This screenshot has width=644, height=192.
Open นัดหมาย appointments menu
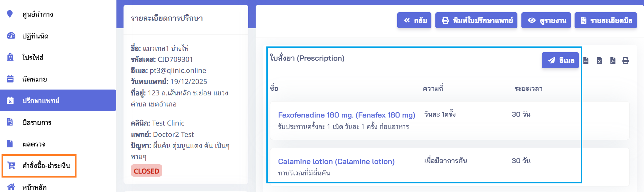(x=34, y=79)
